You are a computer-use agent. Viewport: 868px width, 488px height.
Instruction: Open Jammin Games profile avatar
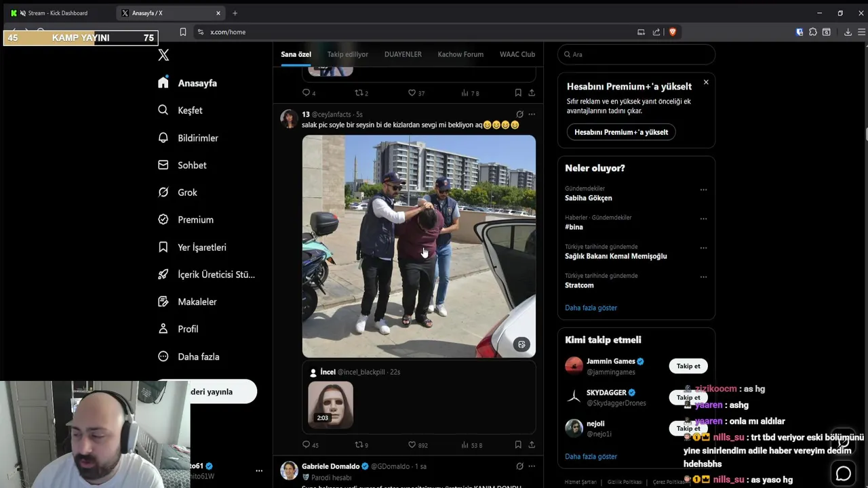[574, 366]
